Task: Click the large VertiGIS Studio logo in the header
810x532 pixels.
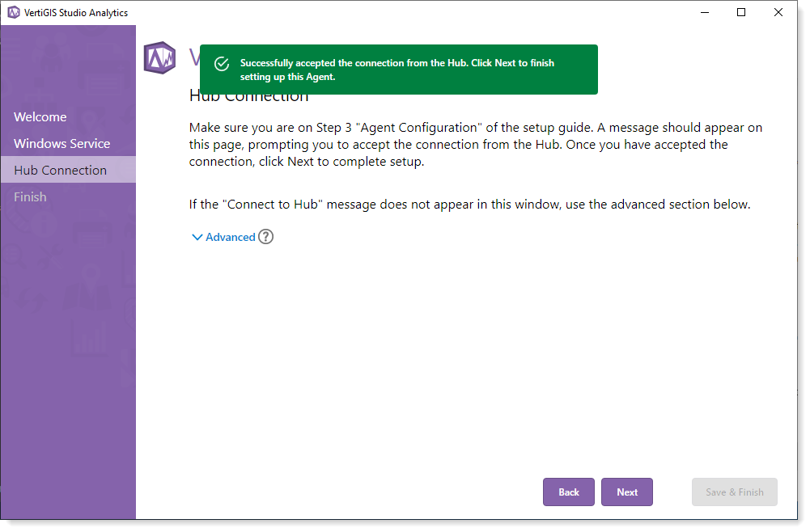Action: 159,57
